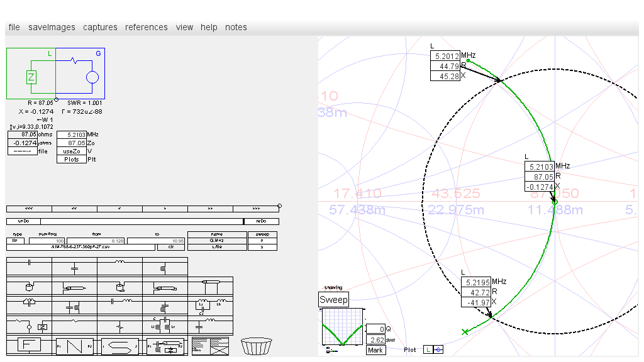Select the blue G generator block in circuit
This screenshot has width=644, height=362.
coord(80,74)
